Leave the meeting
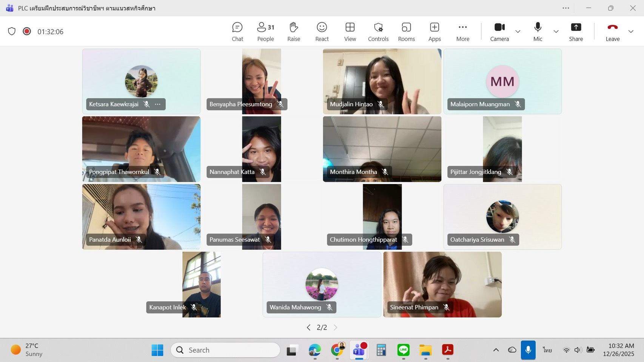The height and width of the screenshot is (362, 644). [x=612, y=32]
